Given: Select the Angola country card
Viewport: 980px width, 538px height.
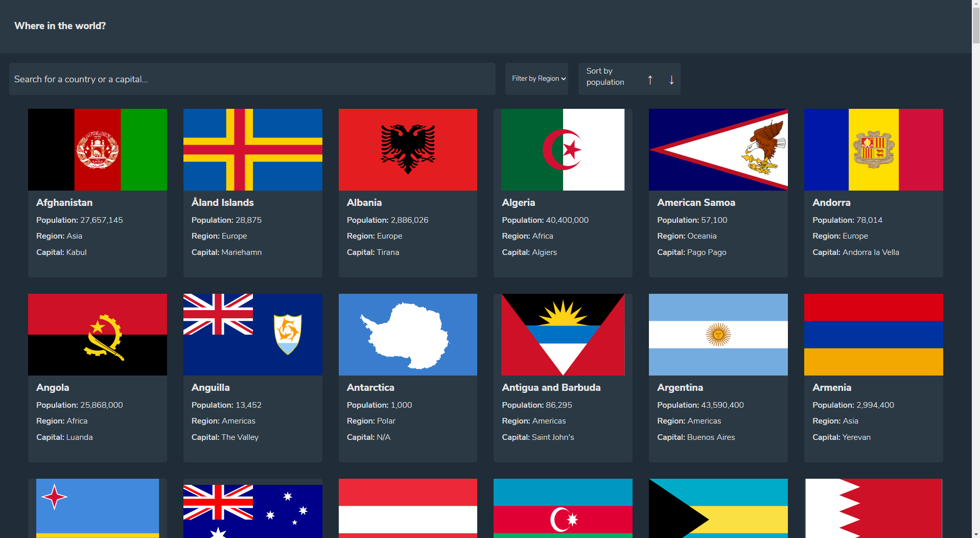Looking at the screenshot, I should pos(97,378).
